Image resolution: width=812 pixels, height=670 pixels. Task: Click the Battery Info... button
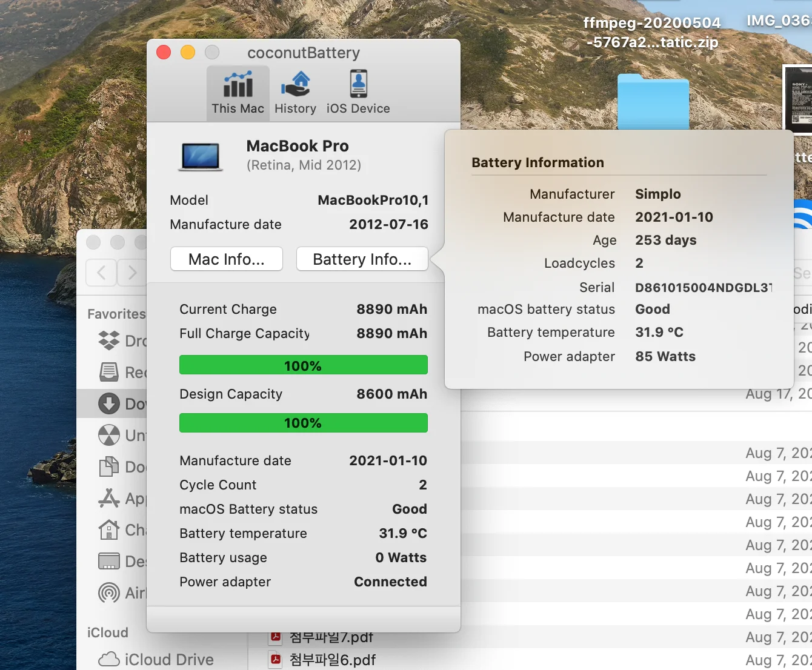point(362,259)
